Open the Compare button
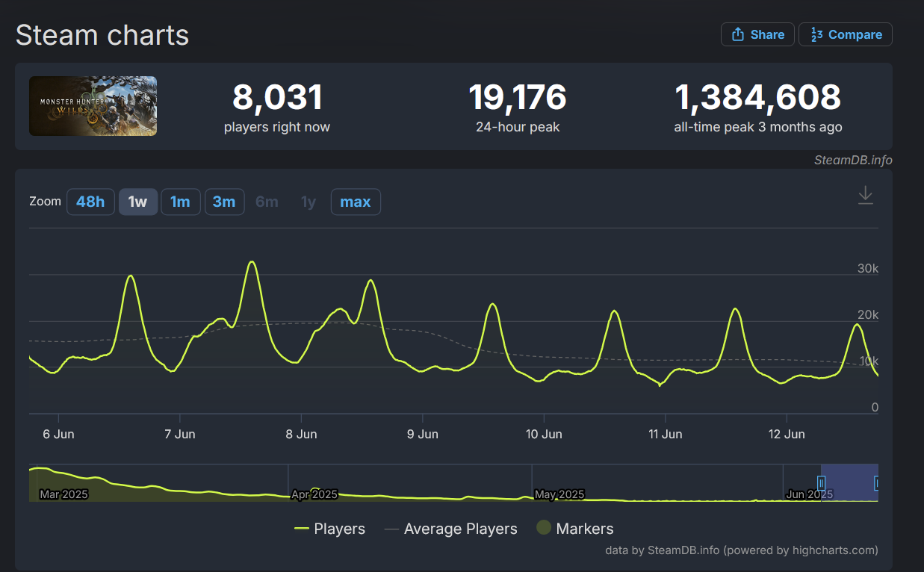Viewport: 924px width, 572px height. coord(846,34)
